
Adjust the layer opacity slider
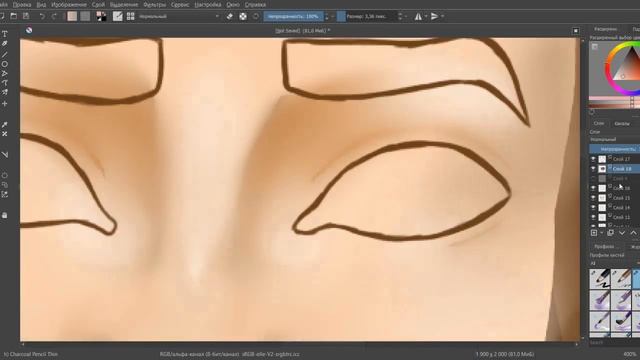tap(615, 149)
